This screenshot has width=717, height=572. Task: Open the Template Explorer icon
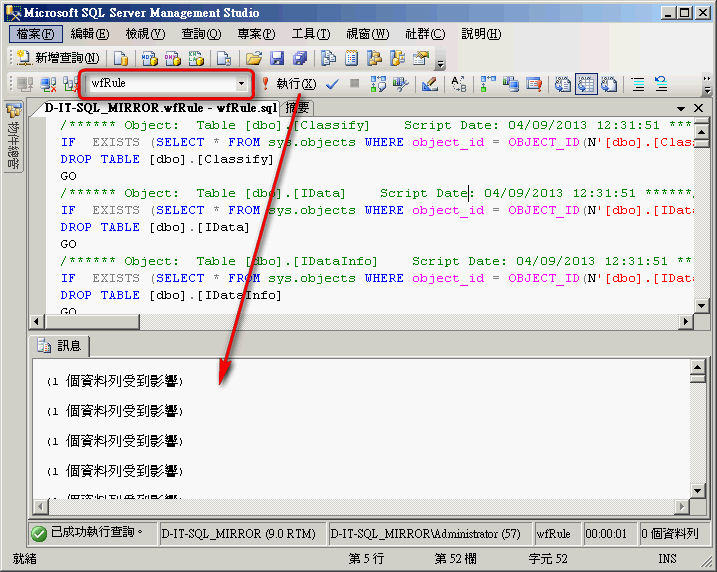pyautogui.click(x=397, y=58)
